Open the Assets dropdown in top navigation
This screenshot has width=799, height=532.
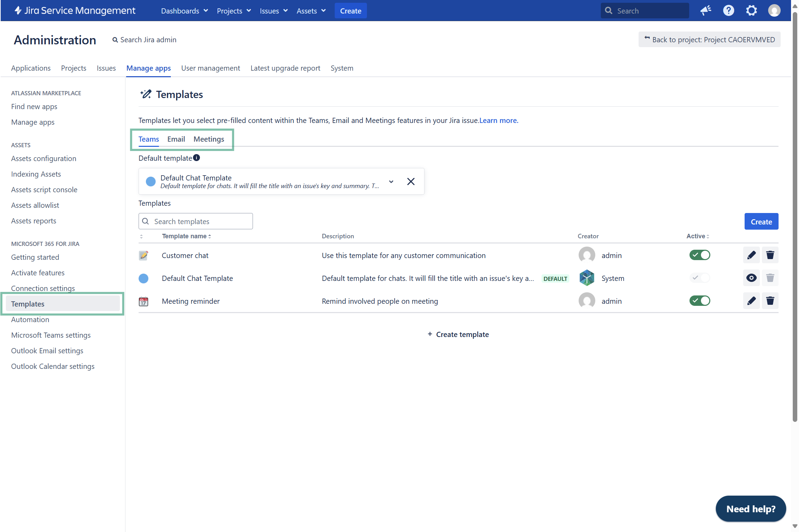coord(311,11)
